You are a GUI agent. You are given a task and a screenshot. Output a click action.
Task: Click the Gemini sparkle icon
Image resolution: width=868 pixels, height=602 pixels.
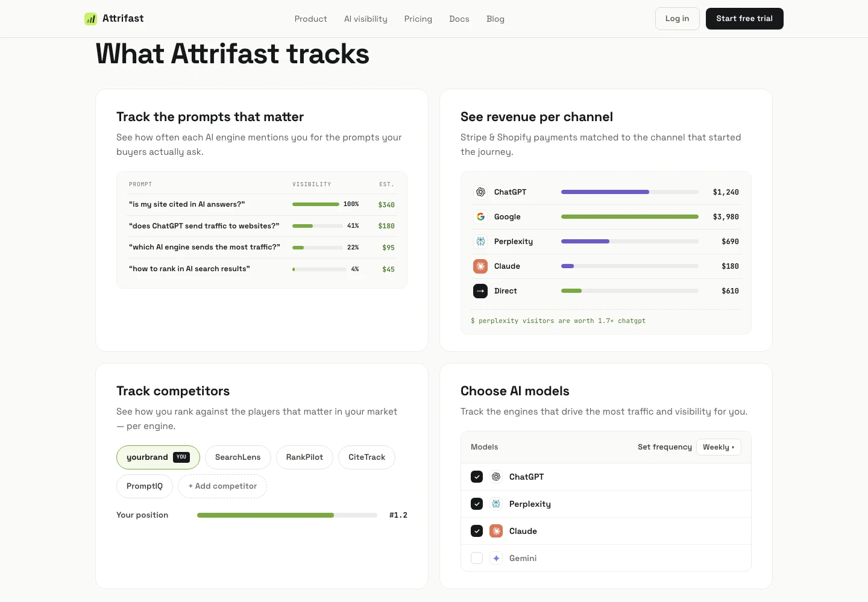(x=496, y=558)
